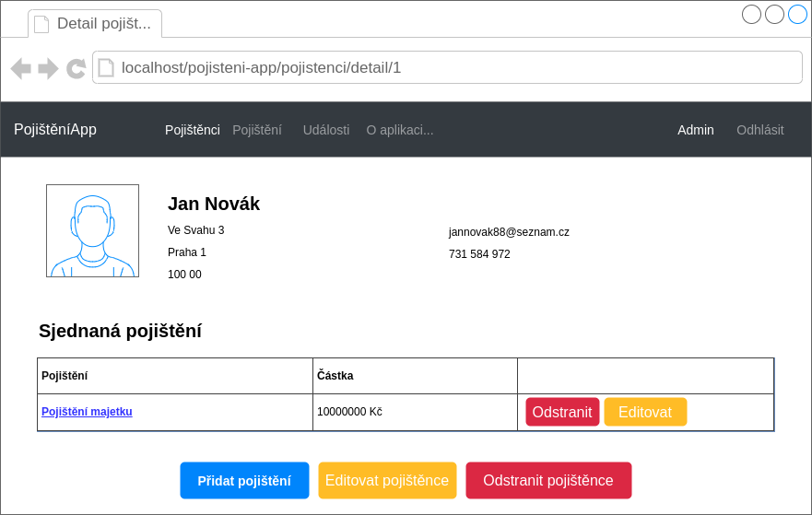
Task: Click the "Editovat pojištěnce" button
Action: [387, 481]
